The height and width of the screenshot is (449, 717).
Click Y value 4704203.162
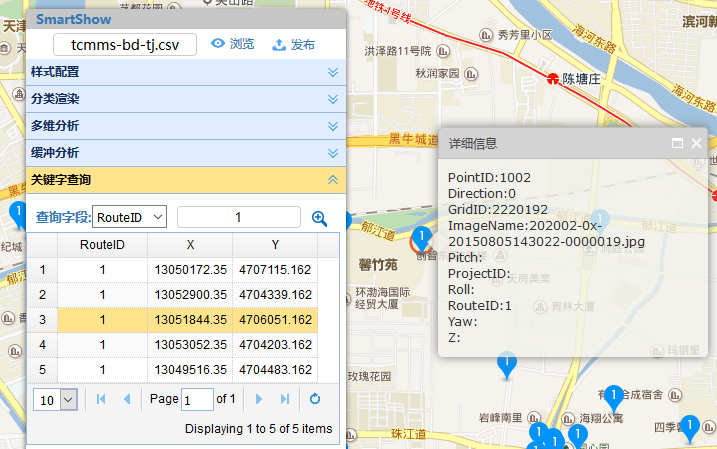coord(275,345)
